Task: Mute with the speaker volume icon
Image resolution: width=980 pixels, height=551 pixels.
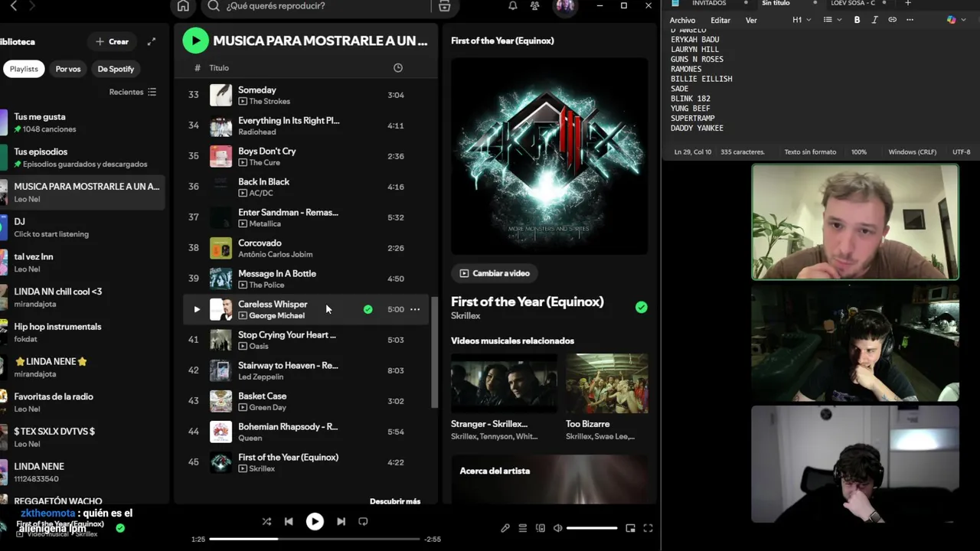Action: [x=558, y=528]
